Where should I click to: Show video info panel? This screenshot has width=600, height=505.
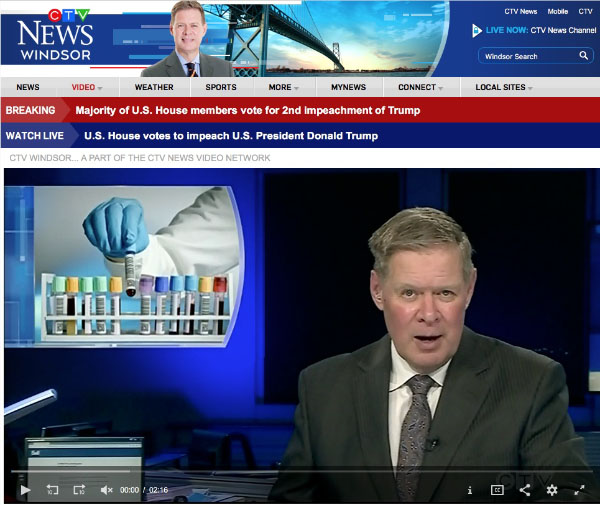pyautogui.click(x=470, y=490)
